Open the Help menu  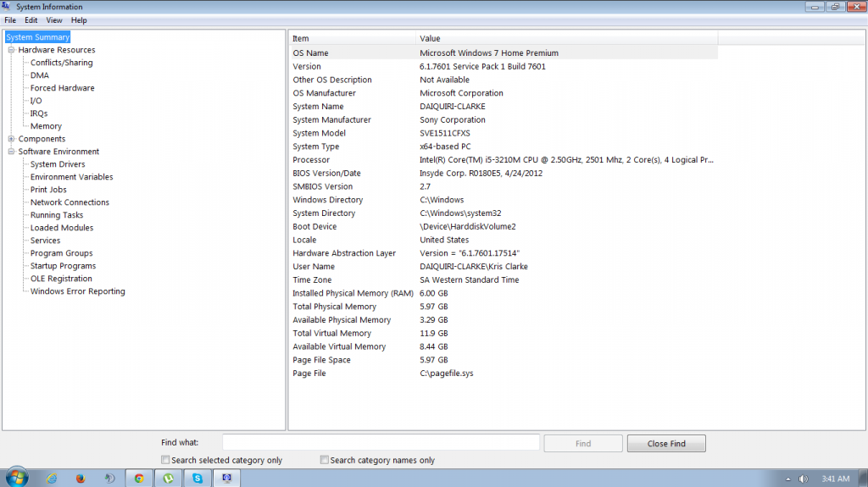[x=79, y=20]
